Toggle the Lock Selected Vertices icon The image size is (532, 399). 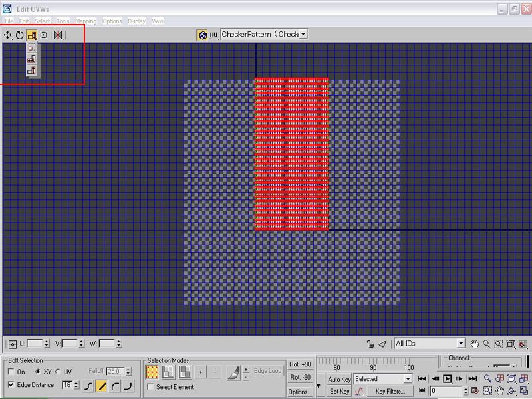[x=370, y=344]
